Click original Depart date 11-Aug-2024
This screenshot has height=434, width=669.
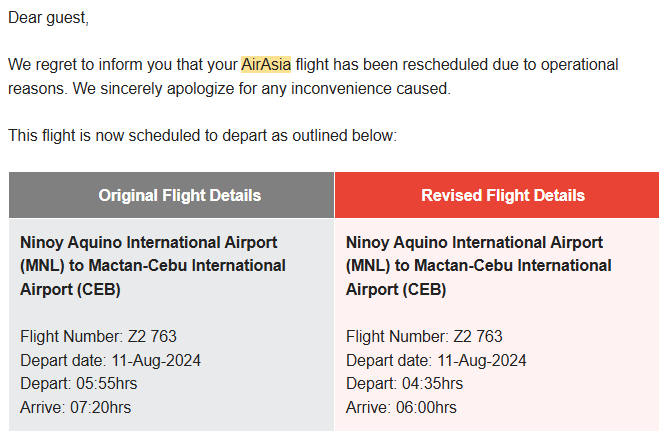click(x=110, y=360)
